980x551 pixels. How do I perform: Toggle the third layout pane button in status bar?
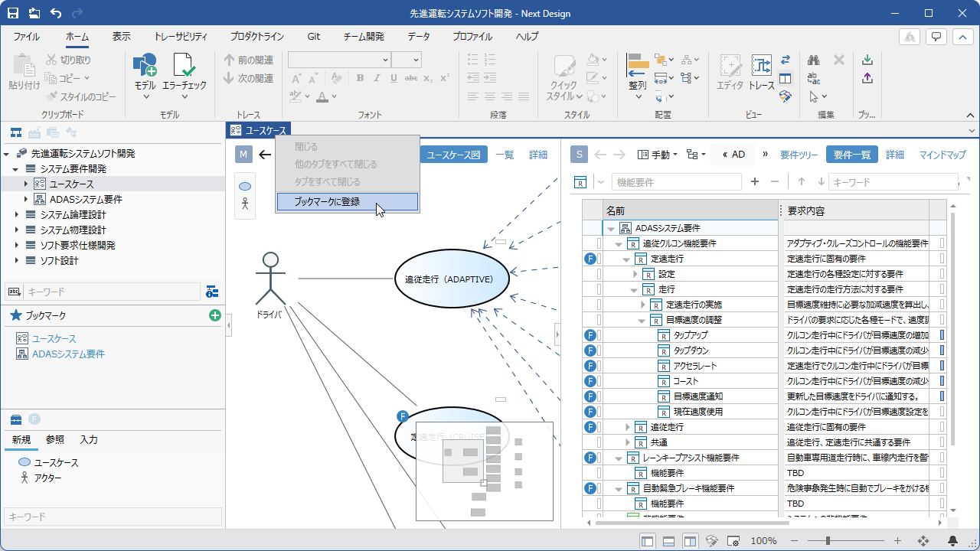click(x=690, y=541)
